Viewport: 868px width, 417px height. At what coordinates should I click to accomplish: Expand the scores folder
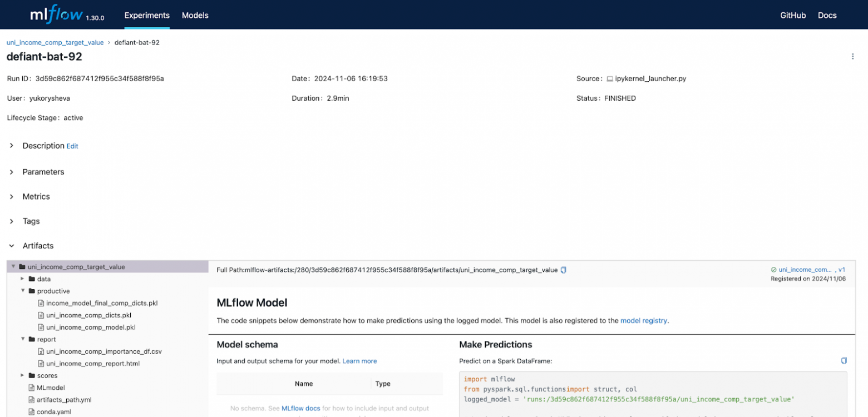pos(23,376)
